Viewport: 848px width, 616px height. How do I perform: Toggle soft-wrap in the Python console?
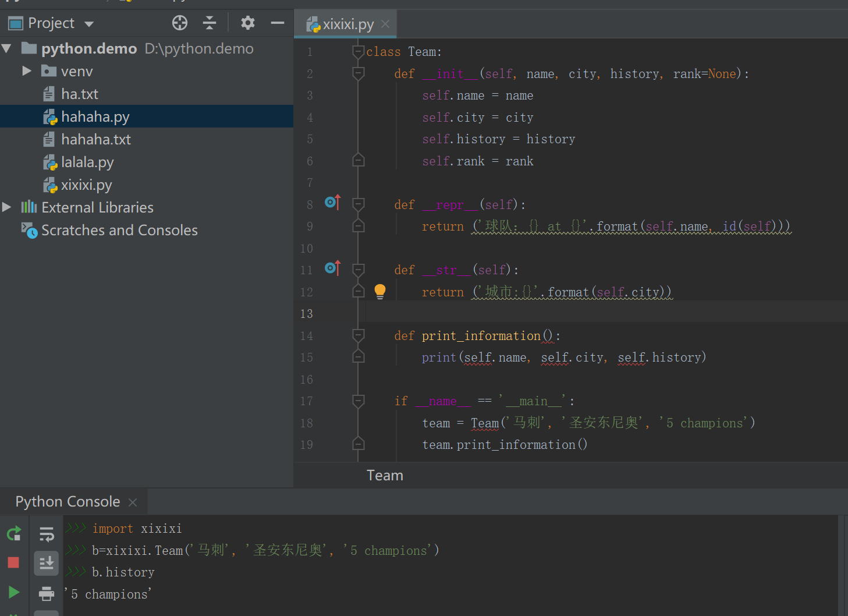coord(47,533)
